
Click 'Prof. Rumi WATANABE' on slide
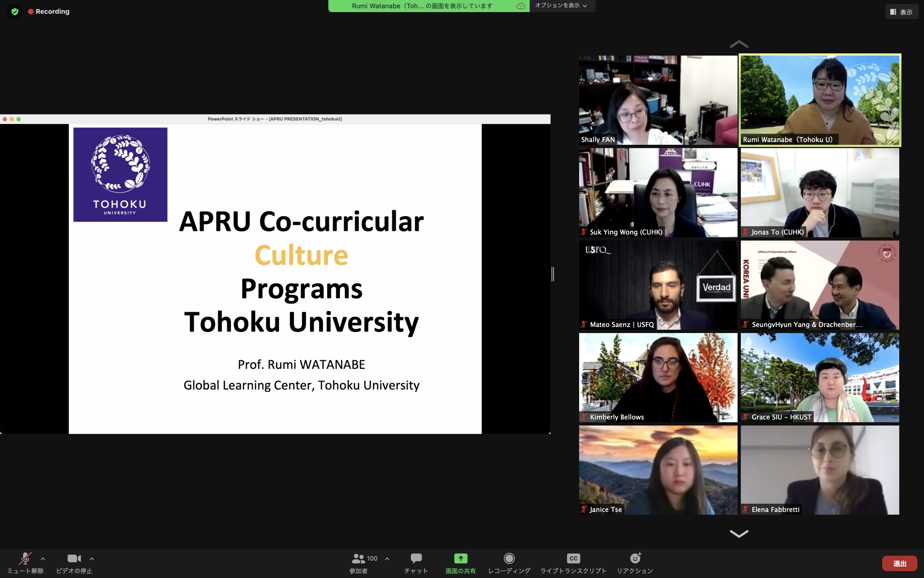coord(301,364)
